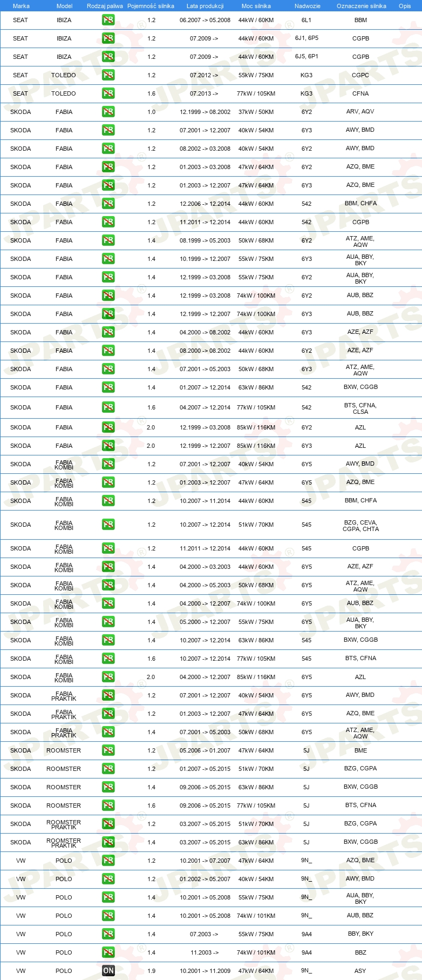This screenshot has width=422, height=980.
Task: Click the Rodzaj paliwa column header
Action: point(105,6)
